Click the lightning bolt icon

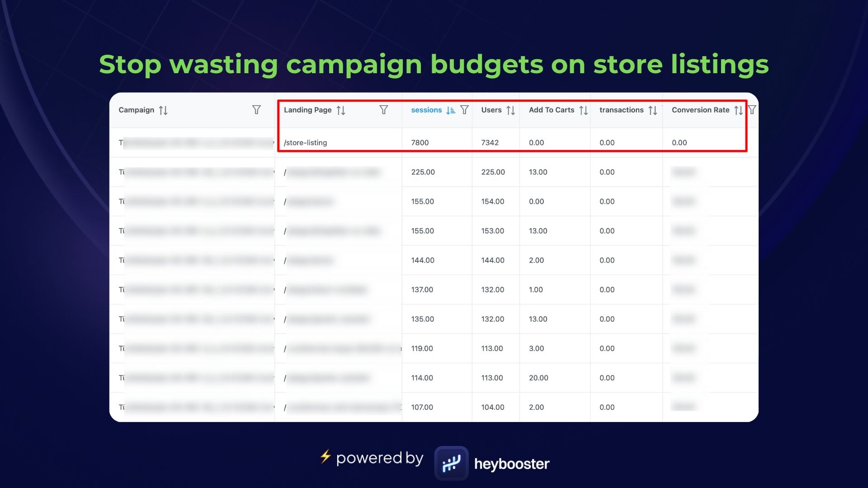click(325, 457)
